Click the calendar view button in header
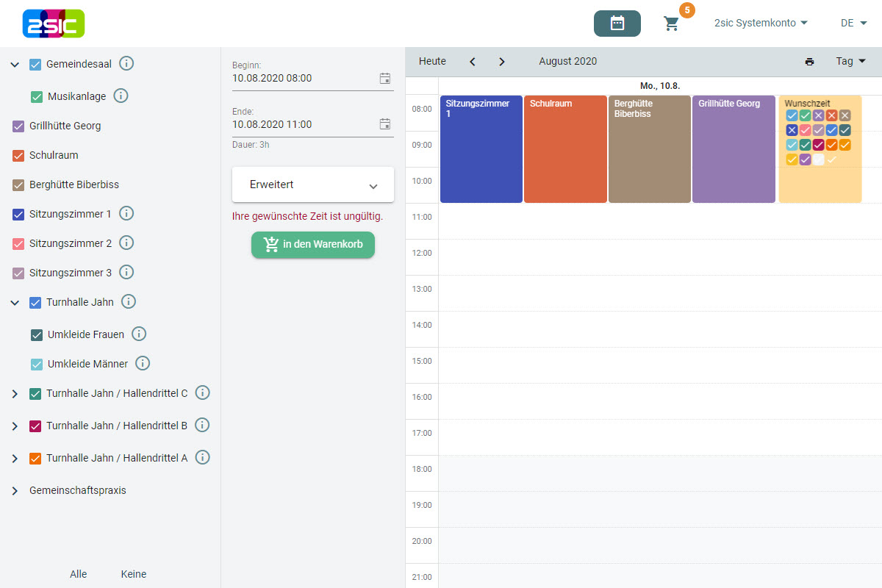Image resolution: width=882 pixels, height=588 pixels. coord(617,24)
